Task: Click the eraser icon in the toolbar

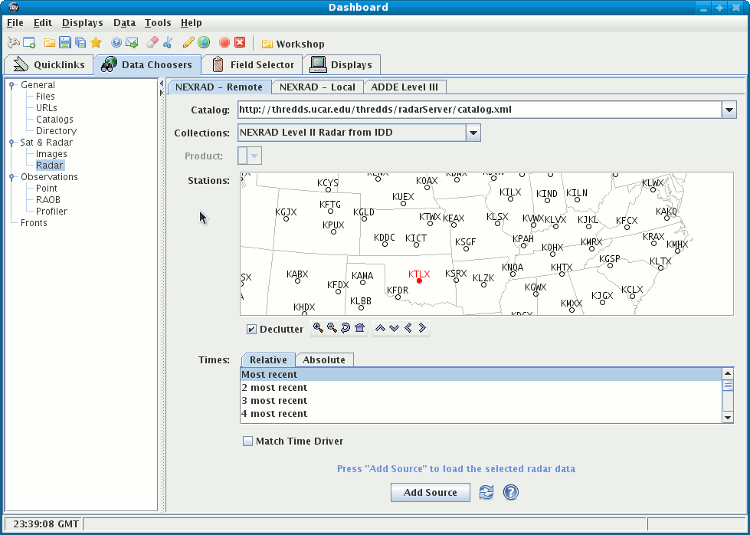Action: pos(152,43)
